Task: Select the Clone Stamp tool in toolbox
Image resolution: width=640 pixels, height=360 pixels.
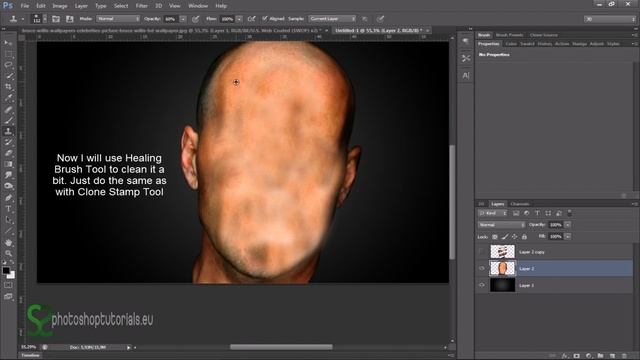Action: pos(8,131)
